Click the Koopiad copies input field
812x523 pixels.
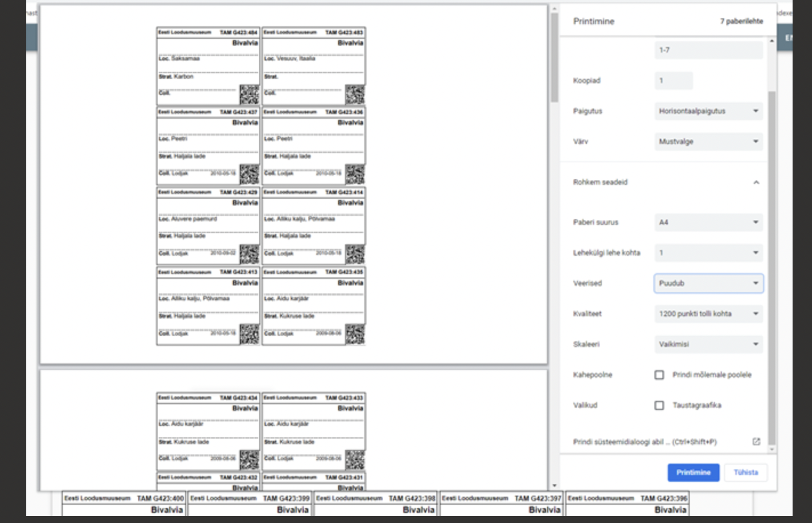coord(674,81)
